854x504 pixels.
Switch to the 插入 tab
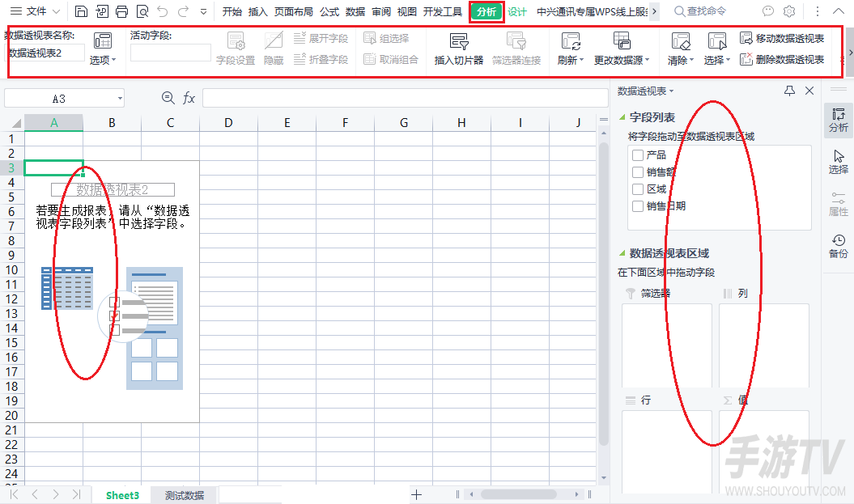[x=257, y=11]
